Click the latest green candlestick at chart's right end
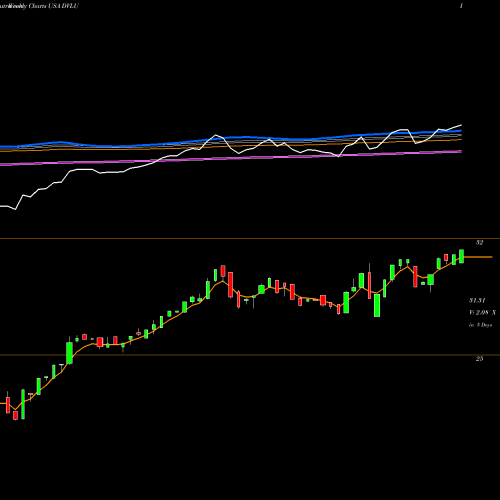500x500 pixels. point(461,256)
